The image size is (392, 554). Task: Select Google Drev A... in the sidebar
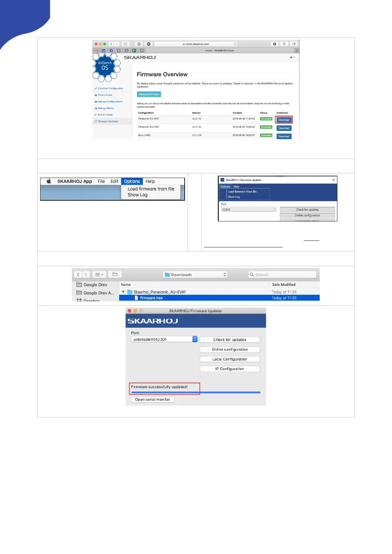(x=95, y=293)
